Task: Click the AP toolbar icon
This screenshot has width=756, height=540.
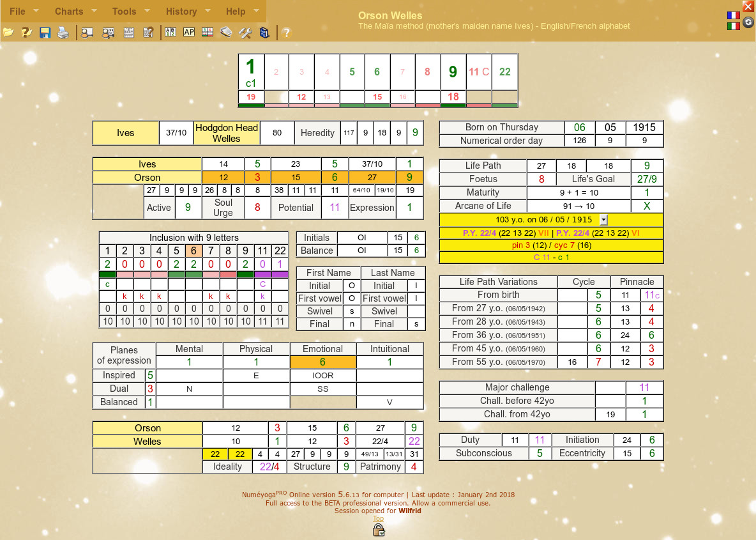Action: point(188,32)
